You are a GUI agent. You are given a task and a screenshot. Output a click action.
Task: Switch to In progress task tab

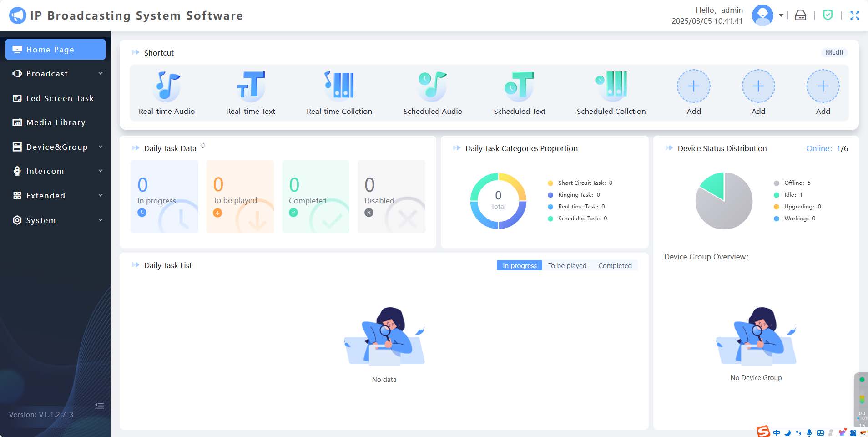520,265
